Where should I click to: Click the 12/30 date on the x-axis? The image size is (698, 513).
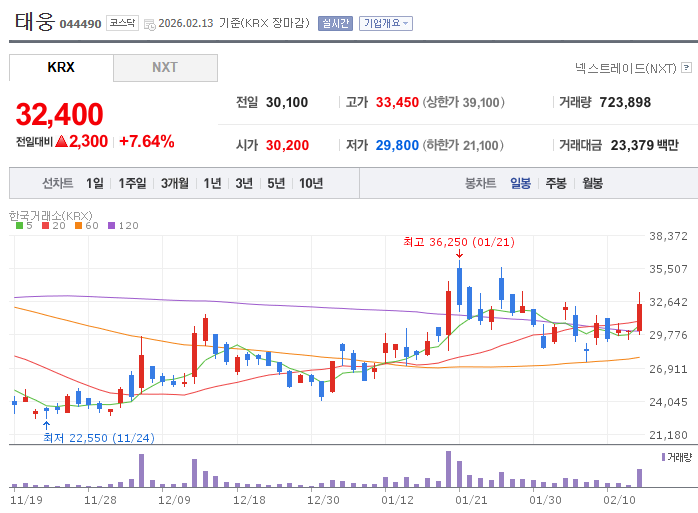click(x=323, y=500)
